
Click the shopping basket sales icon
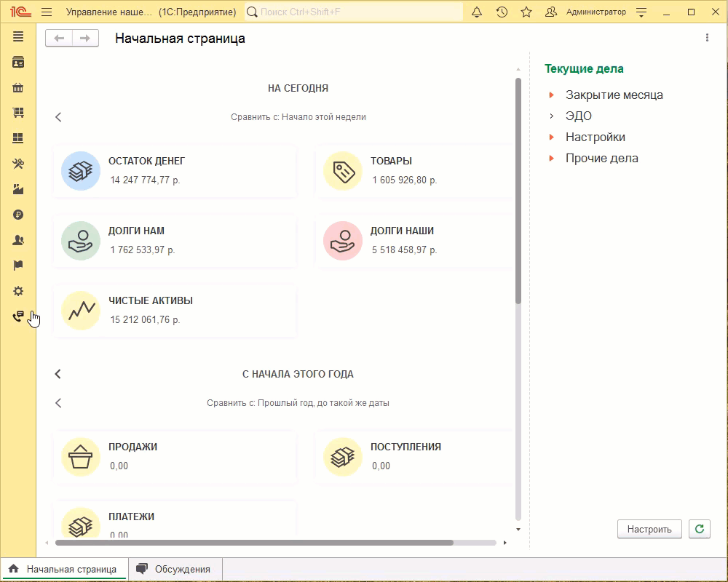(x=18, y=88)
